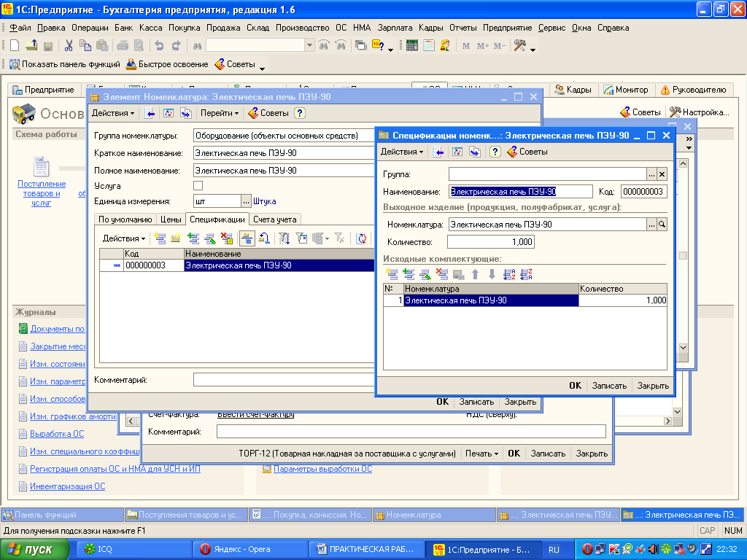Click the Количество field of output product
Viewport: 747px width, 560px height.
point(491,242)
